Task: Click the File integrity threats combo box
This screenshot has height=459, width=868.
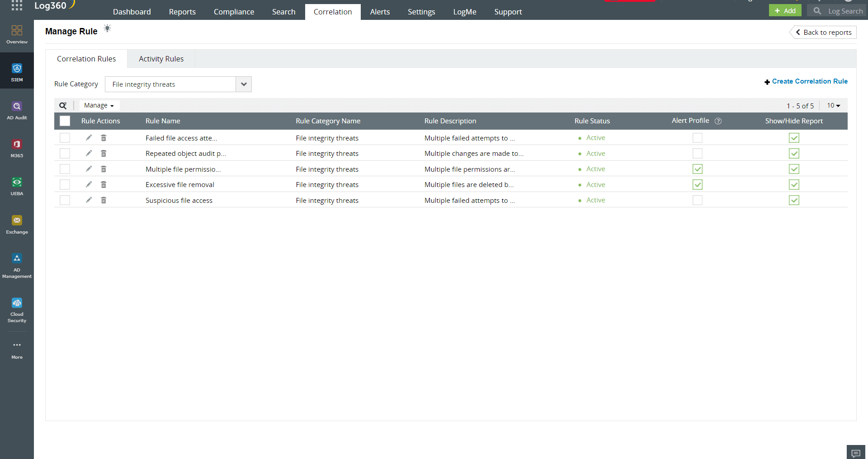Action: [x=178, y=84]
